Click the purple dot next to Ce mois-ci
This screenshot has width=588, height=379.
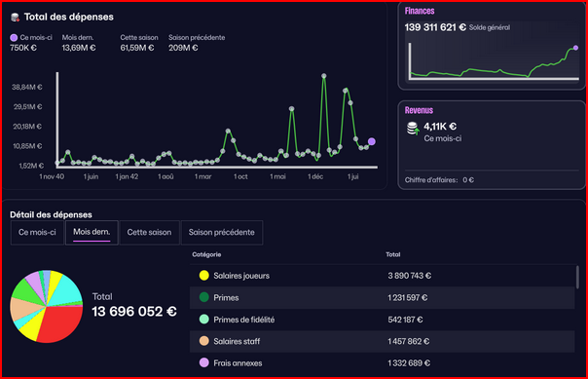tap(14, 38)
